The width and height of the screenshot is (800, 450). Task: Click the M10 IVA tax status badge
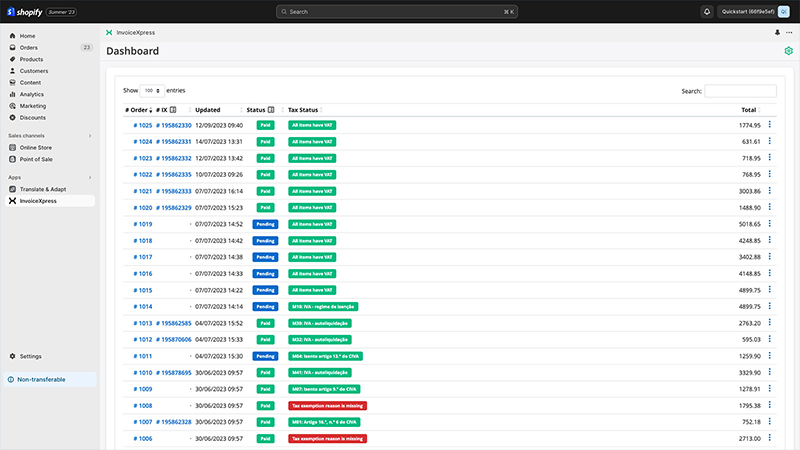[323, 307]
